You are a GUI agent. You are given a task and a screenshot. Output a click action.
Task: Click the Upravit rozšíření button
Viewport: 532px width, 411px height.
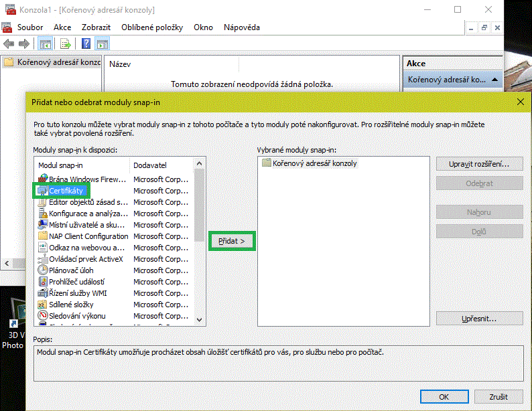(x=479, y=164)
